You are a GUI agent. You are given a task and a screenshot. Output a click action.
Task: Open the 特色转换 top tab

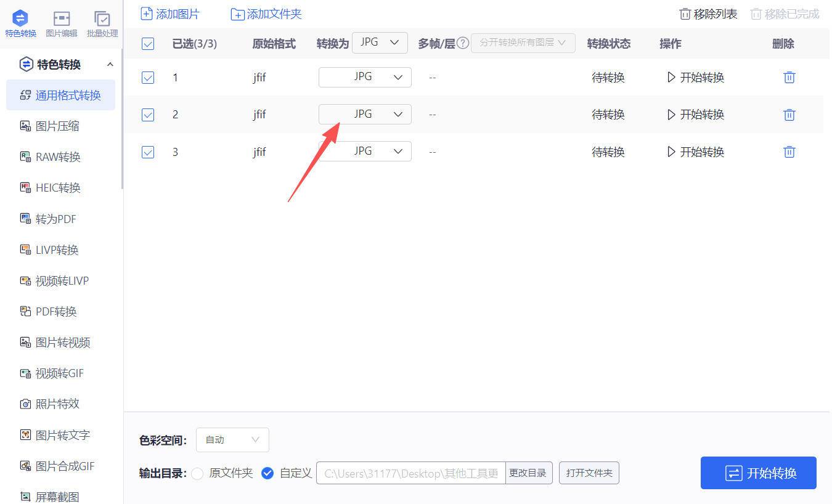pyautogui.click(x=20, y=23)
